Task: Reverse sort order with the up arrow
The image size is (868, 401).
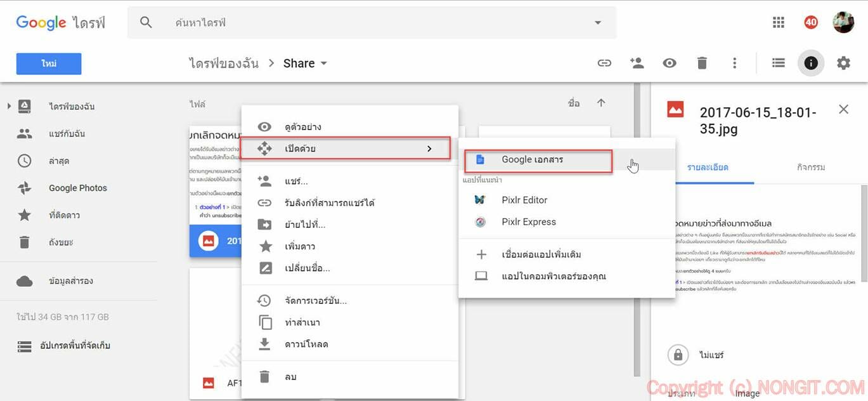Action: (x=601, y=103)
